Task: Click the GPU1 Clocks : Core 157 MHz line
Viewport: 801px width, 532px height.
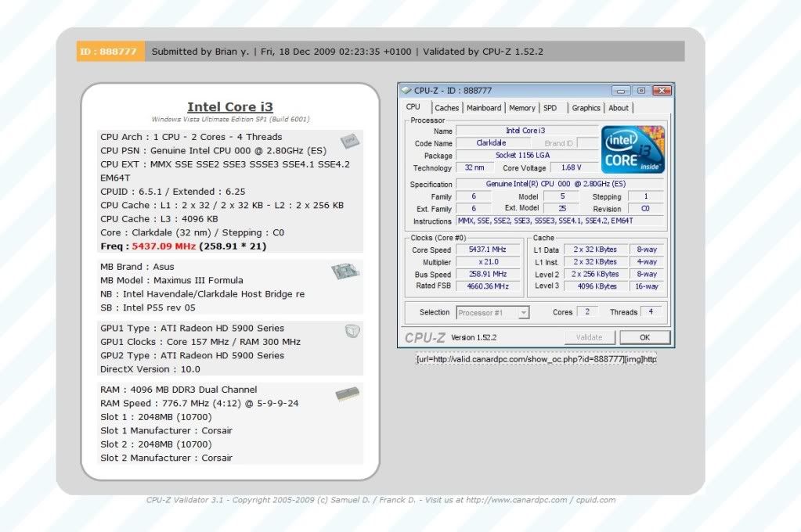Action: tap(200, 342)
